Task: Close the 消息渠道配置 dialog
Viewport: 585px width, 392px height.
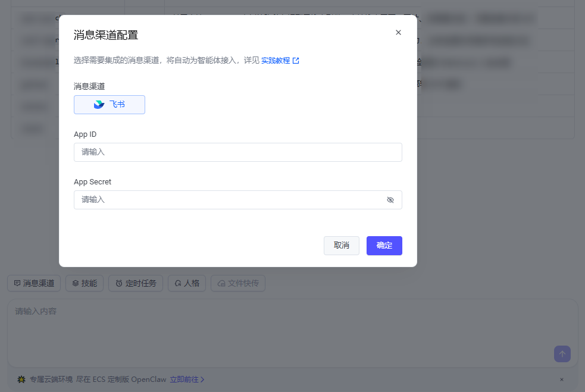Action: (398, 33)
